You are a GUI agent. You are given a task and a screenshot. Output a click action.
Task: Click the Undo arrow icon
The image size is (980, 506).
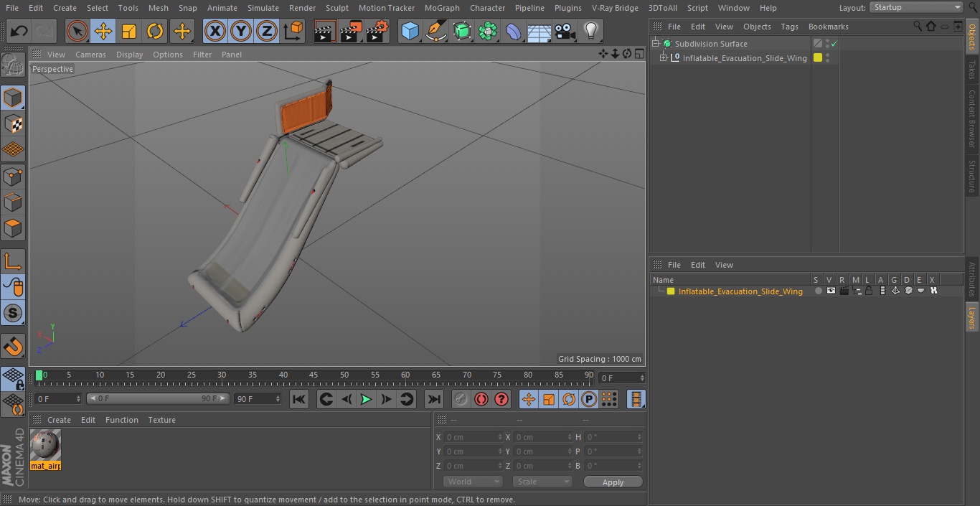19,31
